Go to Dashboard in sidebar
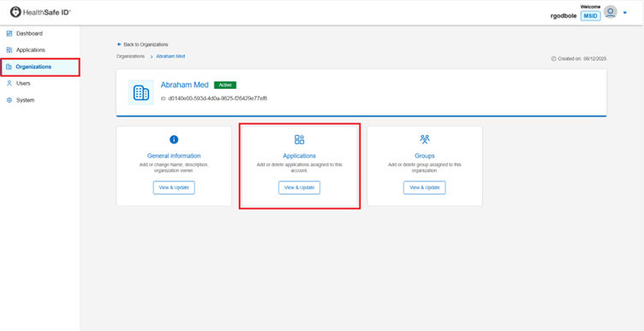 coord(29,33)
